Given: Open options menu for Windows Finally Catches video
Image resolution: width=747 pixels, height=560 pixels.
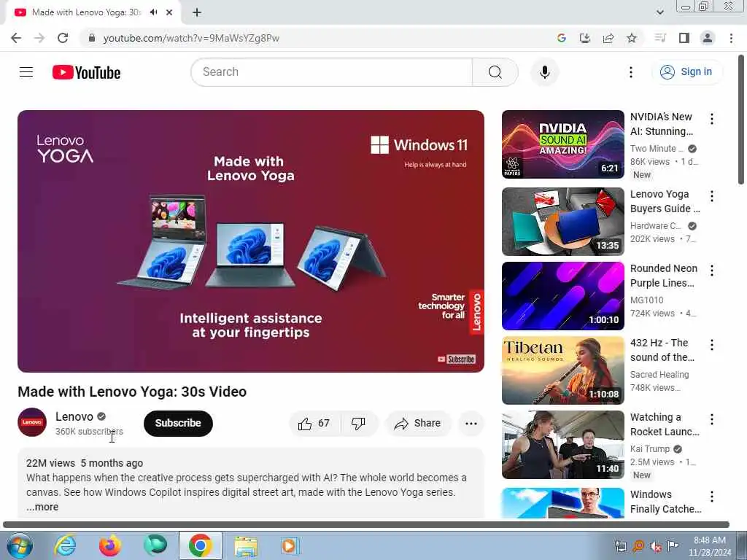Looking at the screenshot, I should [712, 497].
